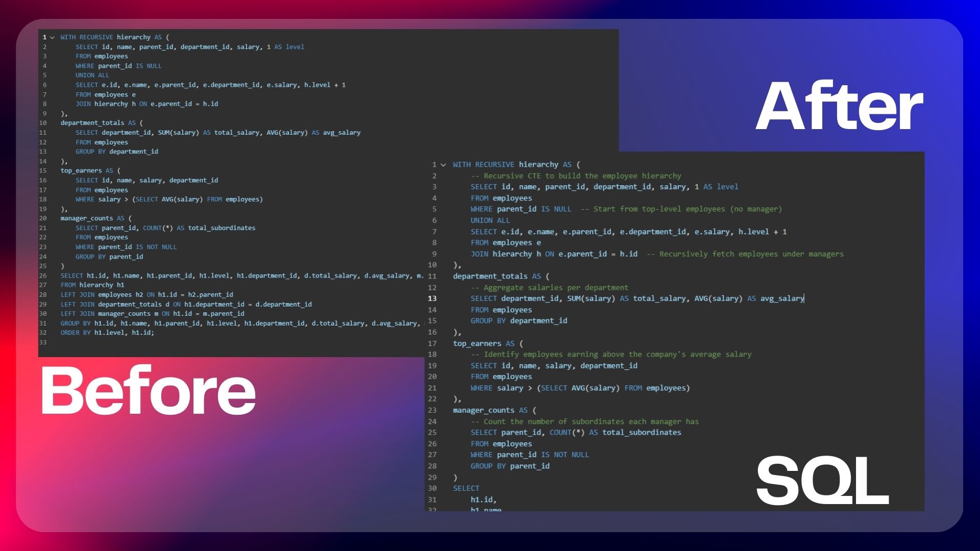Click comment 'Count the number of subordinates each manager has'
The image size is (980, 551).
[585, 421]
